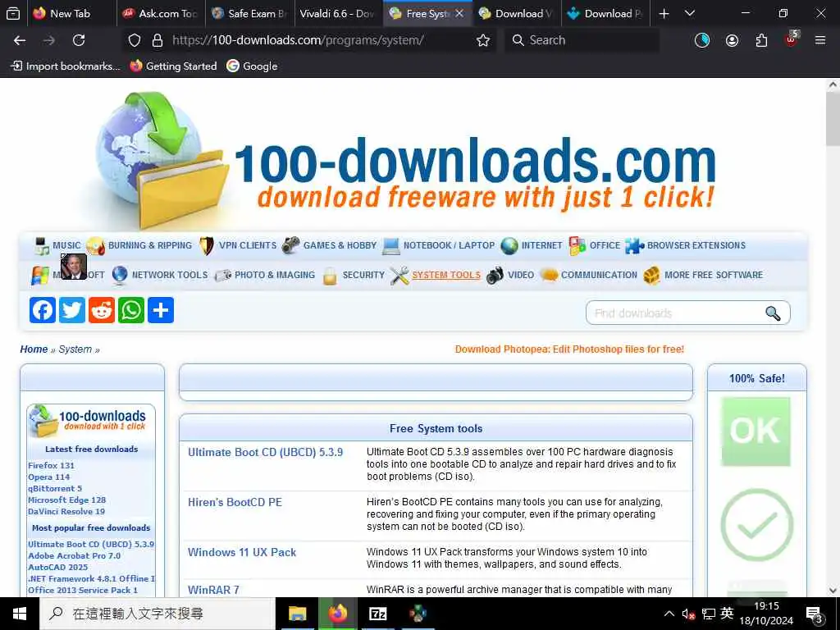The width and height of the screenshot is (840, 630).
Task: Open AutoCAD 2025 sidebar link
Action: coord(58,568)
